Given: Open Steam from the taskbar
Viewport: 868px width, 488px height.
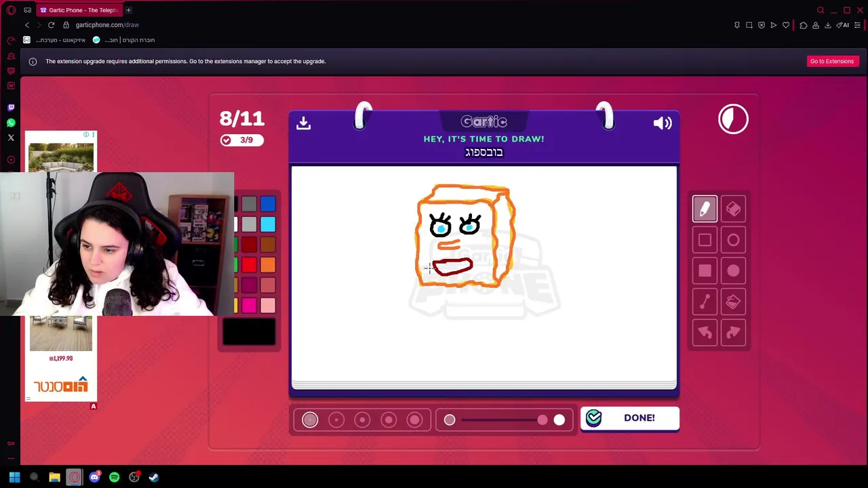Looking at the screenshot, I should (x=154, y=477).
